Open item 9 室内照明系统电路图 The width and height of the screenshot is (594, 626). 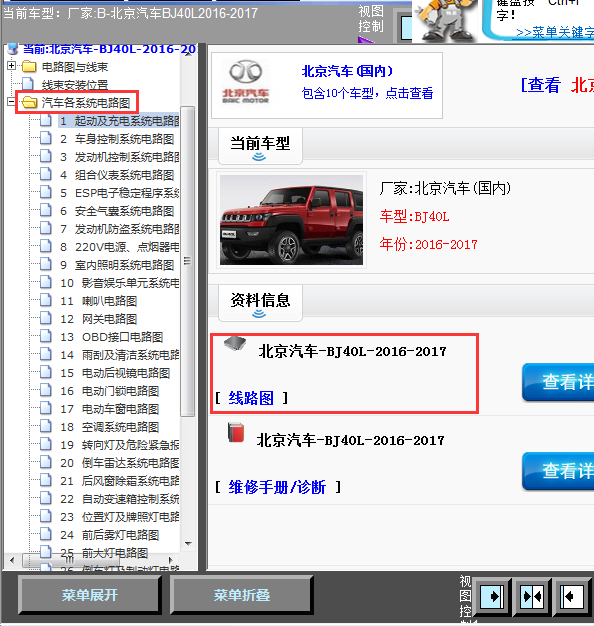tap(117, 265)
